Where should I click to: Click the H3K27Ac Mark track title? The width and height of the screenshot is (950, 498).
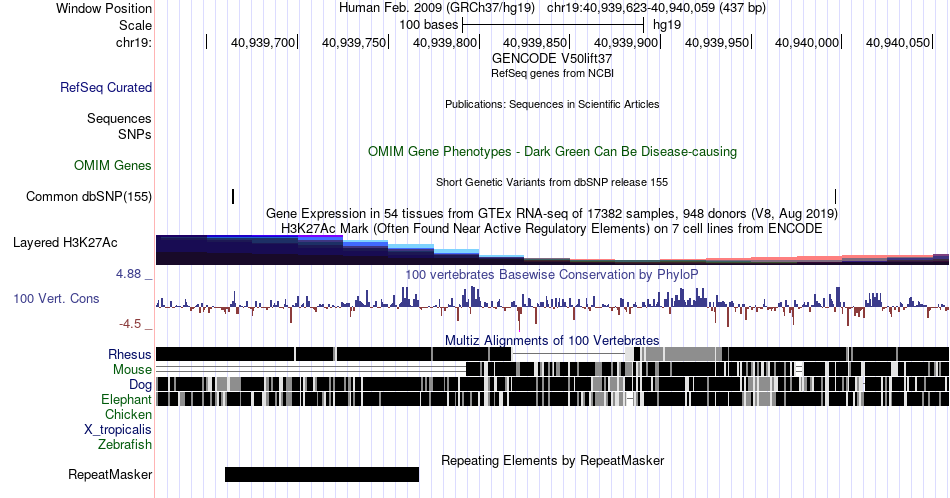click(552, 228)
